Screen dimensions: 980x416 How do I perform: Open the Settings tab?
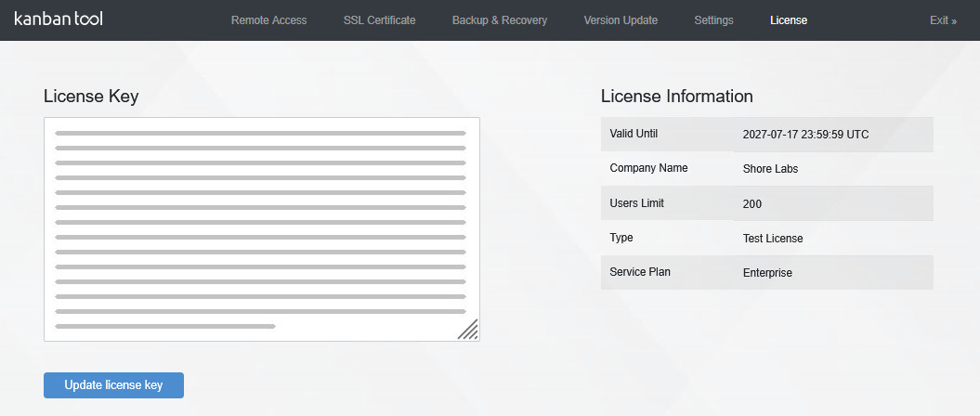coord(713,20)
